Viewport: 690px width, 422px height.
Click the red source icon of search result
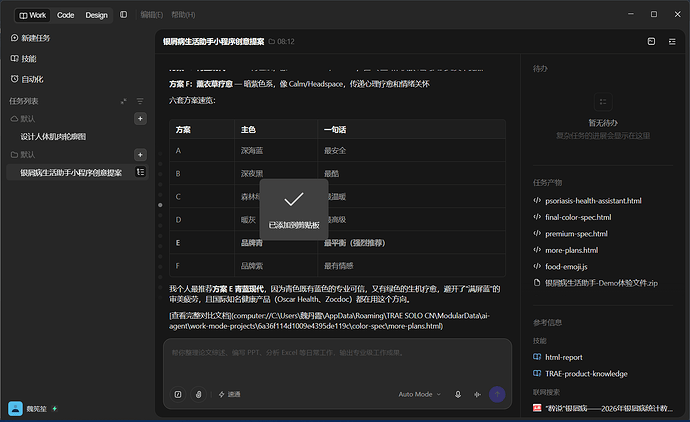coord(537,408)
